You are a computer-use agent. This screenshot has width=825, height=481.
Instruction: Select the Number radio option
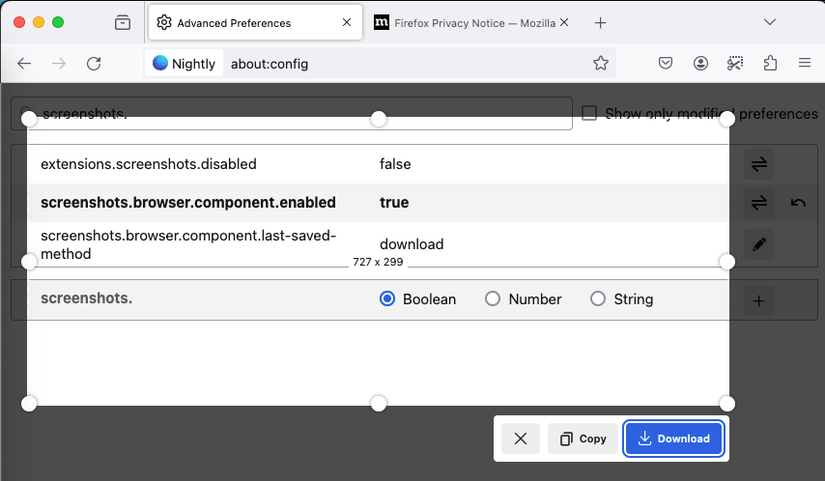point(492,299)
